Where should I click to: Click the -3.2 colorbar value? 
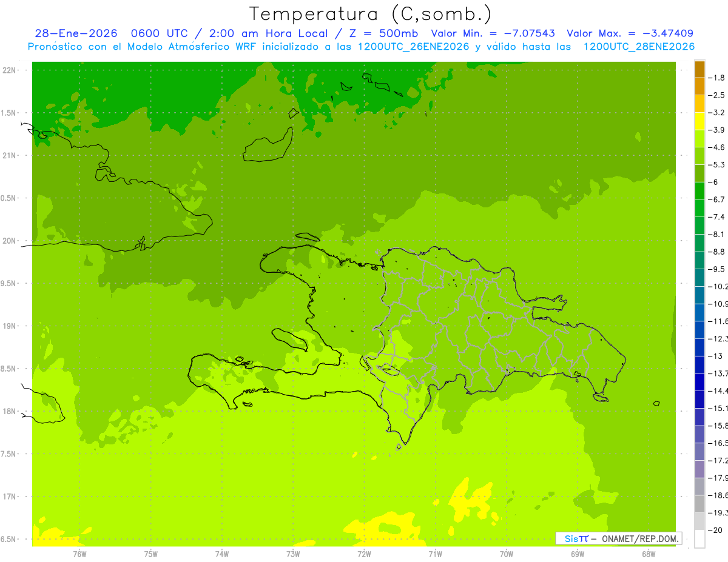coord(717,112)
